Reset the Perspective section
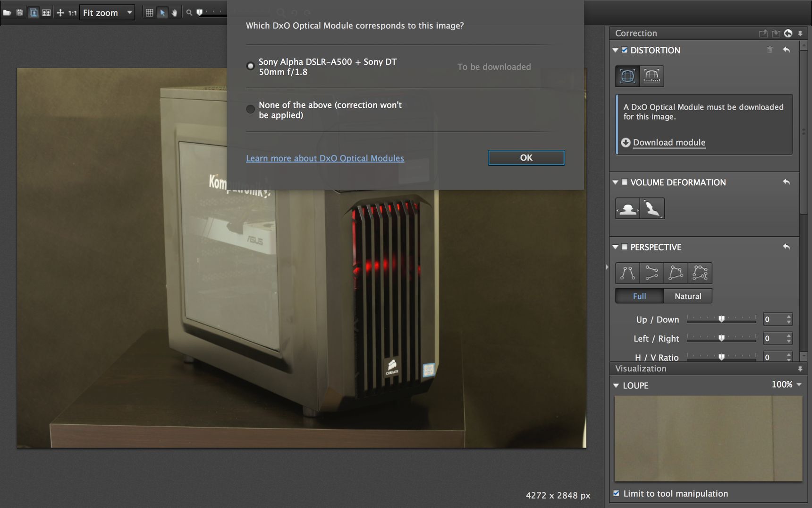 pos(787,247)
